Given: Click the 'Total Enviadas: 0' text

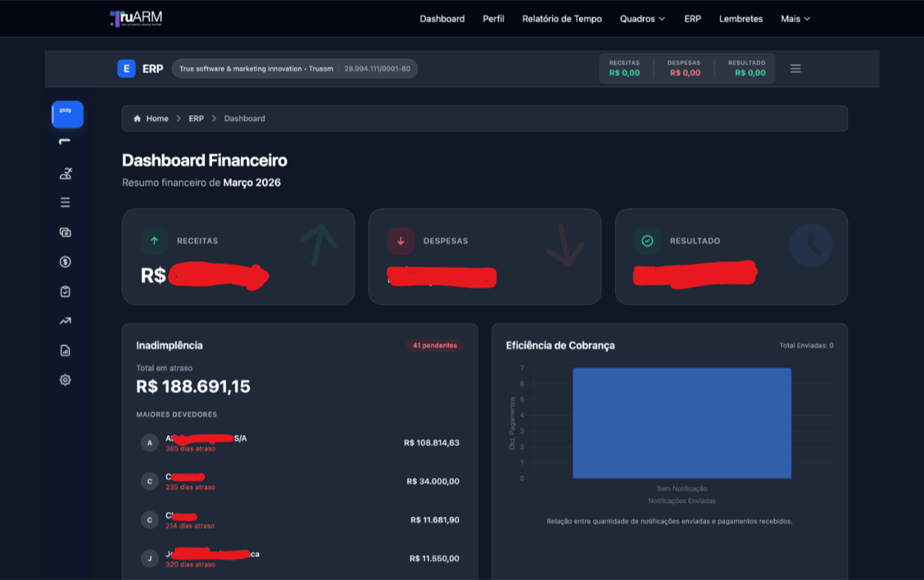Looking at the screenshot, I should [806, 346].
